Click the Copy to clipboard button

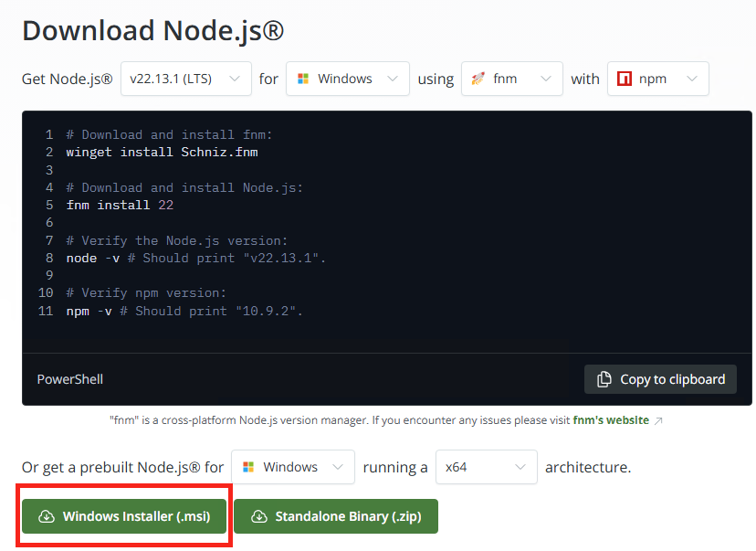point(660,379)
